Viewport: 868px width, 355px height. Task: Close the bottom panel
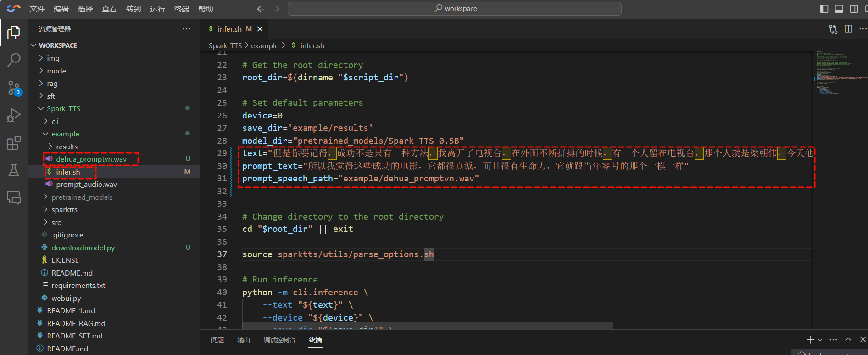[862, 339]
